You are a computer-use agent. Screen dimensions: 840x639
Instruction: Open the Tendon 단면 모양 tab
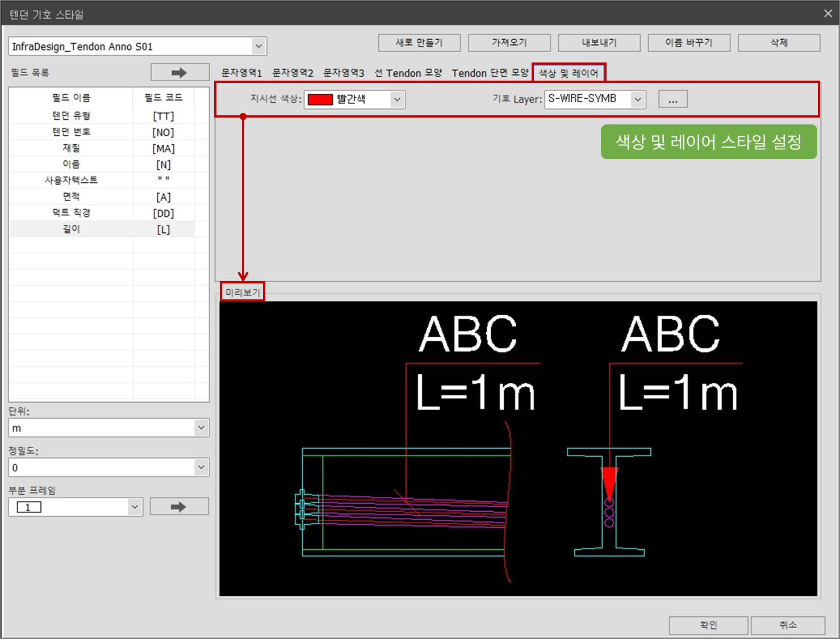(490, 73)
